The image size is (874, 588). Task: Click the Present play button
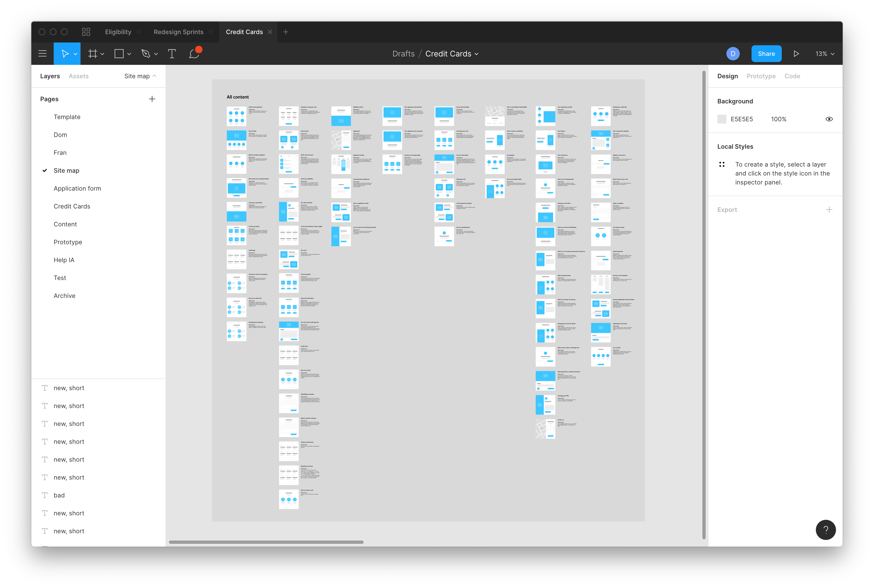(796, 54)
